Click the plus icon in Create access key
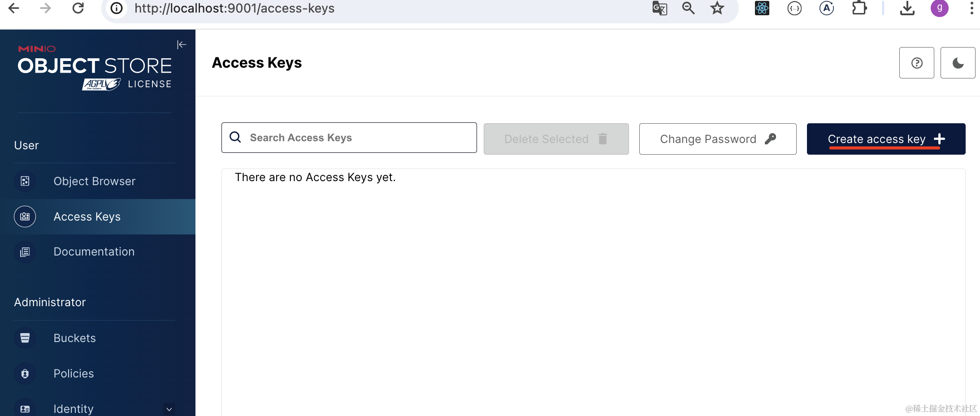 (x=940, y=139)
